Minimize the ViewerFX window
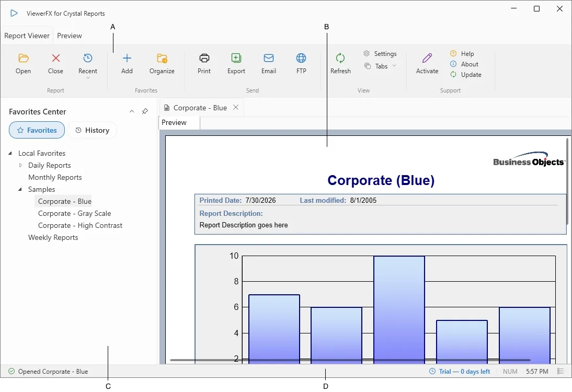The height and width of the screenshot is (392, 572). [x=514, y=8]
